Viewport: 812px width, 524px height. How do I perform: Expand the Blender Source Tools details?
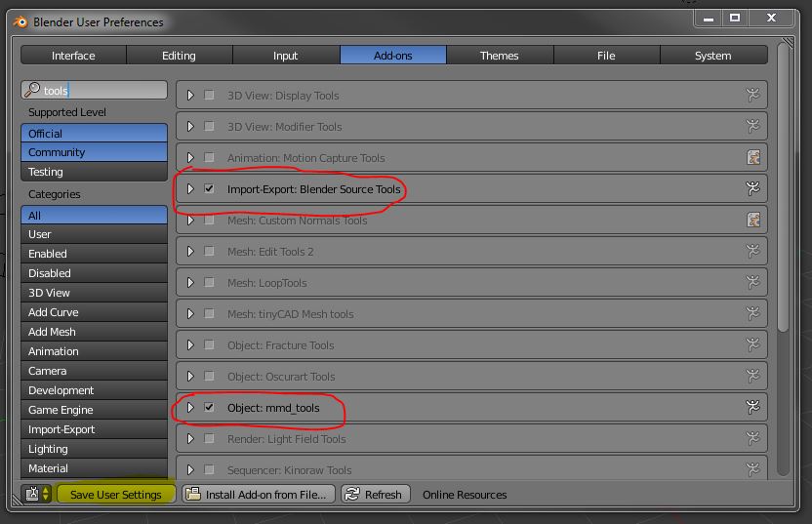click(190, 188)
